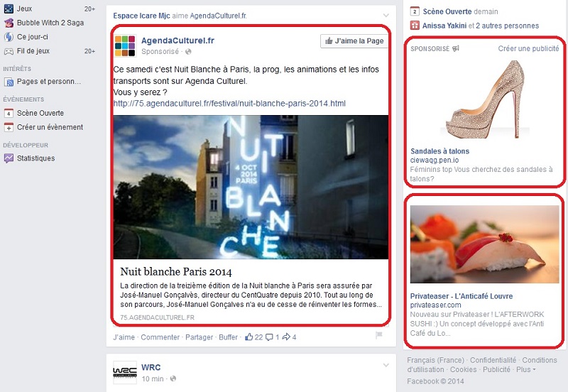The width and height of the screenshot is (568, 392).
Task: Open the Statistiques chart icon
Action: [9, 158]
